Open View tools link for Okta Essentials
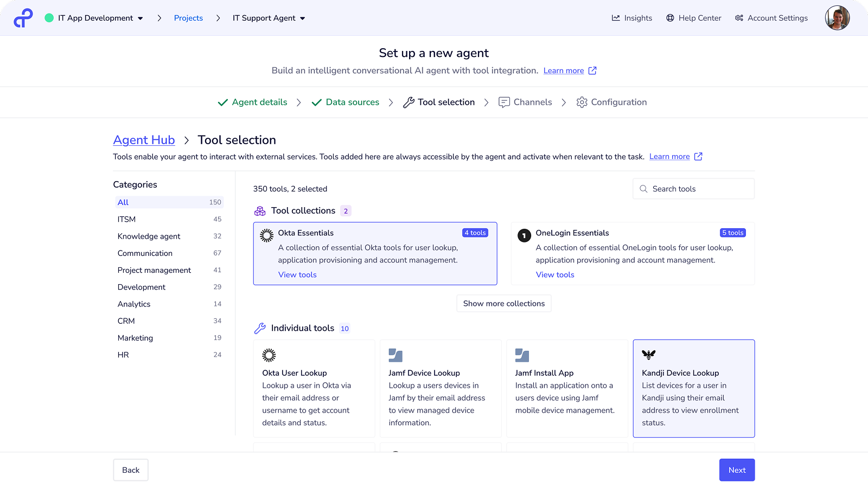Screen dimensions: 868x488 tap(297, 275)
